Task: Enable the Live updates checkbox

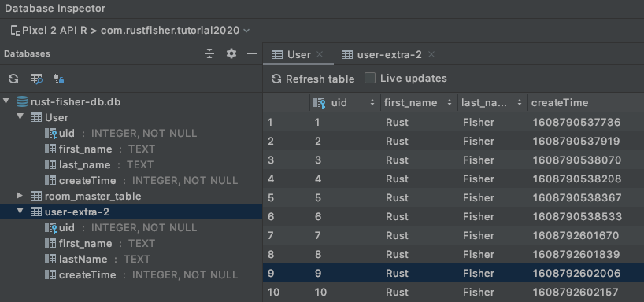Action: pos(370,79)
